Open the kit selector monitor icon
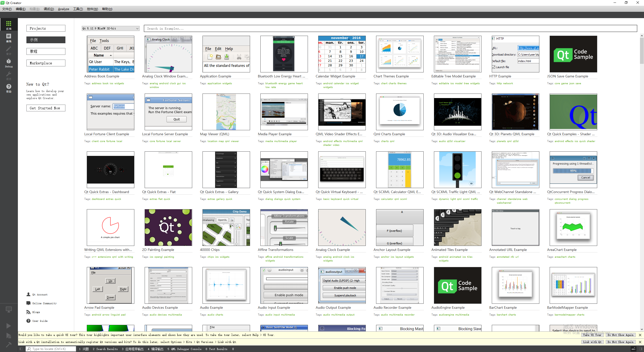Image resolution: width=644 pixels, height=352 pixels. [x=9, y=310]
